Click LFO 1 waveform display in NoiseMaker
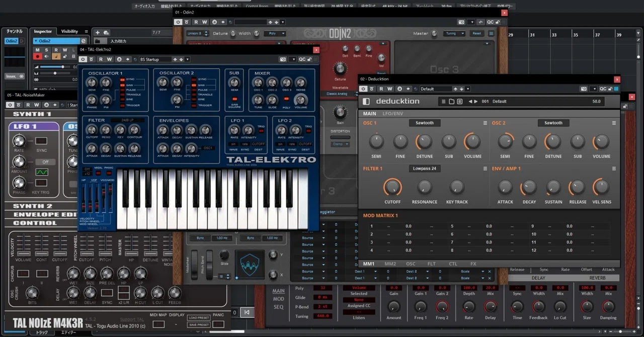Viewport: 644px width, 337px height. [41, 172]
